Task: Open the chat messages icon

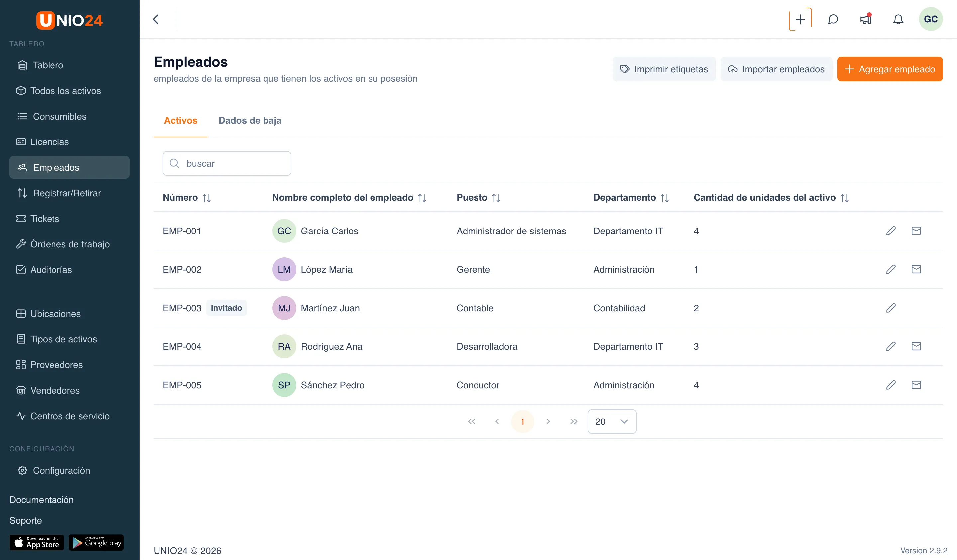Action: (x=833, y=19)
